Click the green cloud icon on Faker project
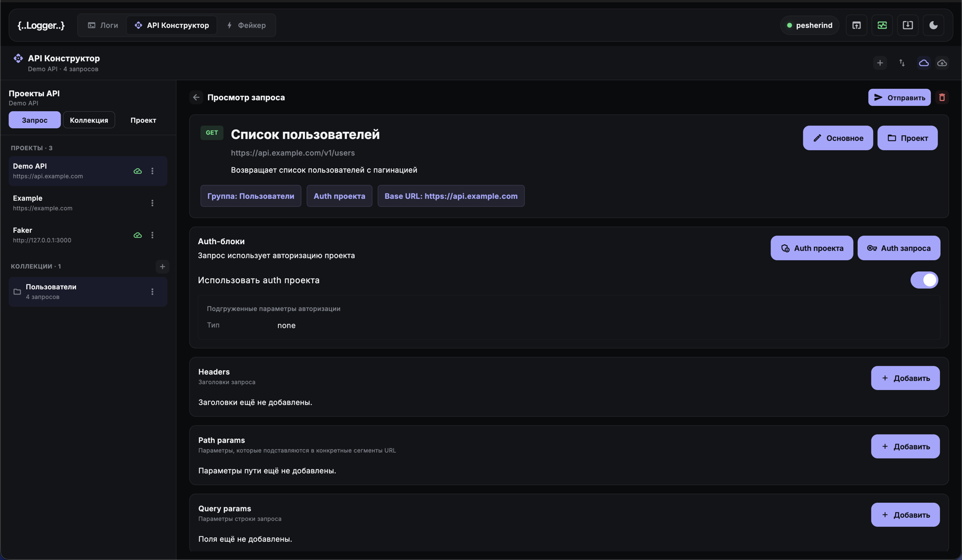 click(x=138, y=235)
